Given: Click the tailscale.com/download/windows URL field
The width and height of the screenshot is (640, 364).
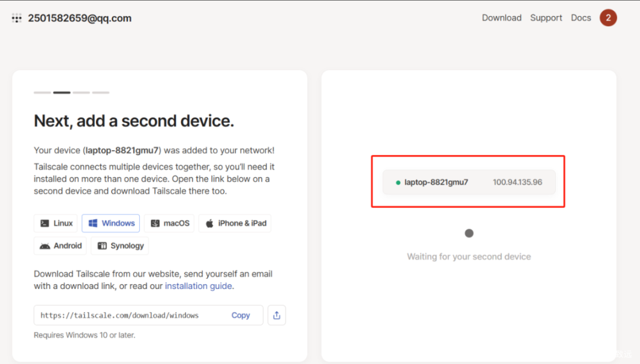Looking at the screenshot, I should (x=149, y=315).
